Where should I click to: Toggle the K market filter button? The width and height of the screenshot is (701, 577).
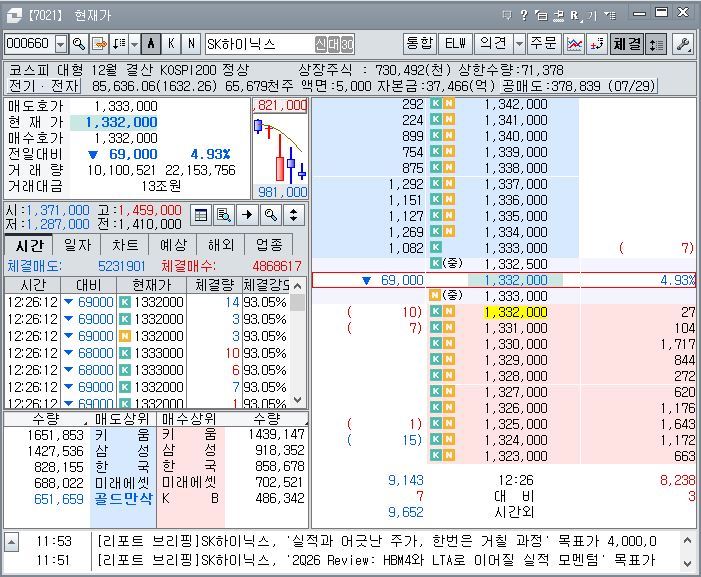pyautogui.click(x=171, y=44)
